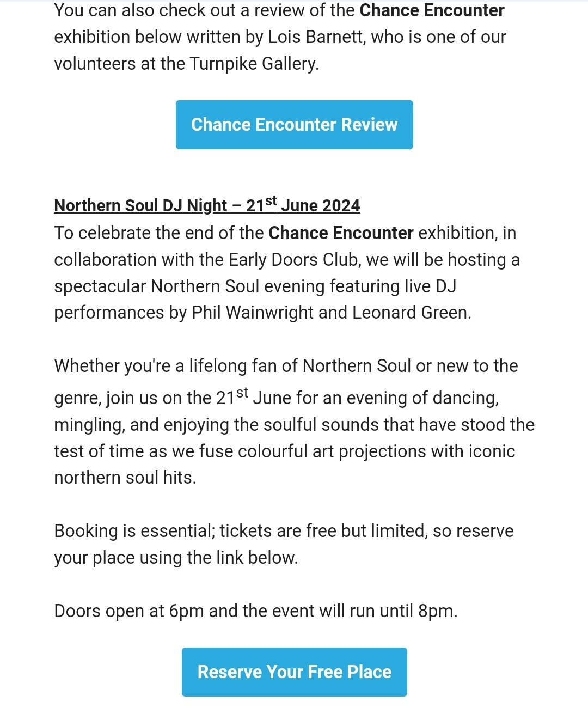This screenshot has width=588, height=714.
Task: Click 'June 2024' in the underlined heading
Action: [321, 205]
